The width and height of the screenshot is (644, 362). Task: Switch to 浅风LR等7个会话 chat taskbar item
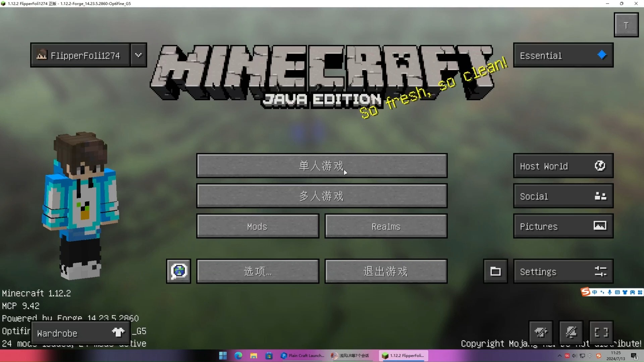coord(352,356)
